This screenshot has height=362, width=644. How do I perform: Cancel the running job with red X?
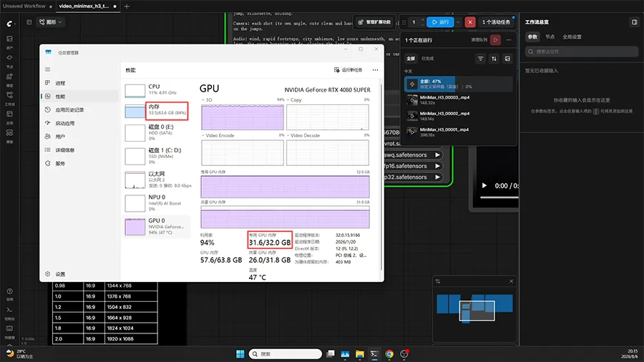coord(470,22)
